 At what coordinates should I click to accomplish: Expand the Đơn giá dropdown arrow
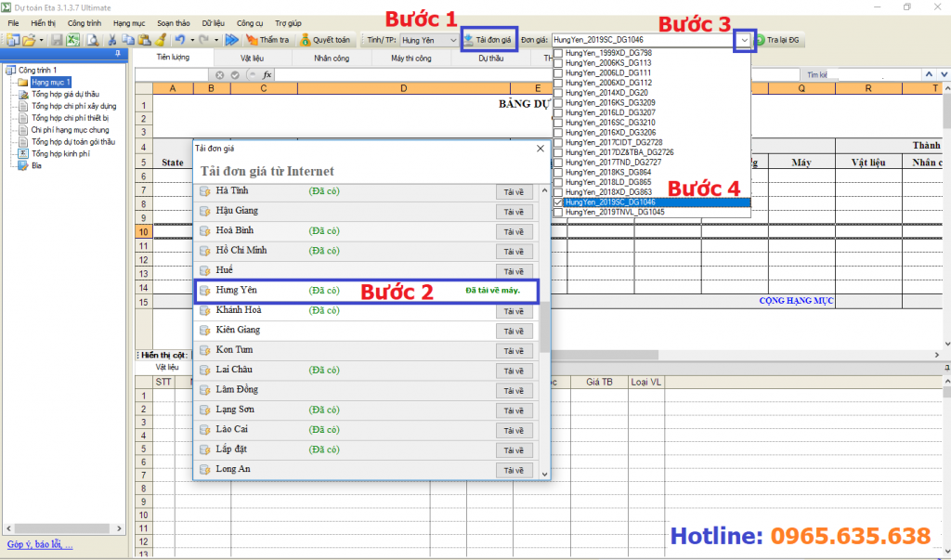tap(745, 40)
